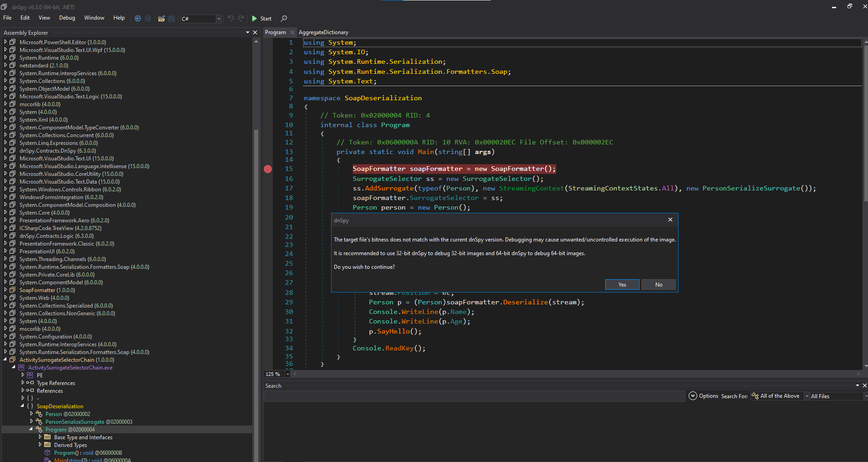Click Yes in the dnSpy dialog

pos(622,285)
